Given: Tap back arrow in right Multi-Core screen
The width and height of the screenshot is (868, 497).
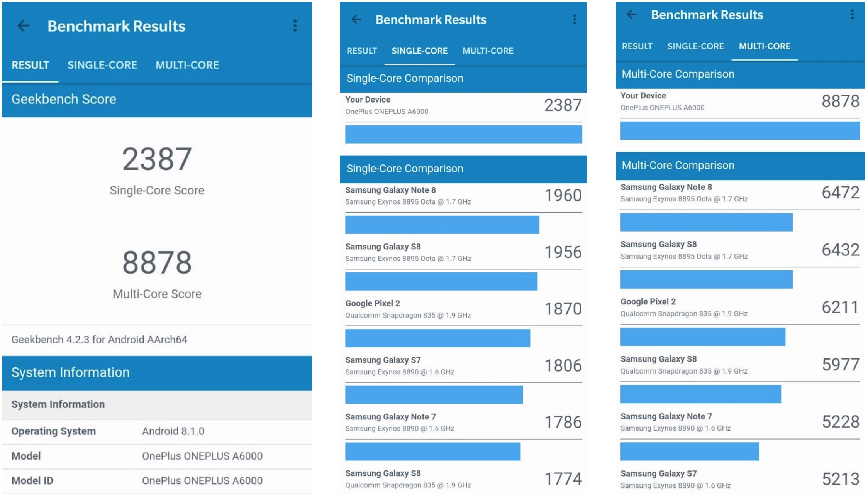Looking at the screenshot, I should coord(632,15).
